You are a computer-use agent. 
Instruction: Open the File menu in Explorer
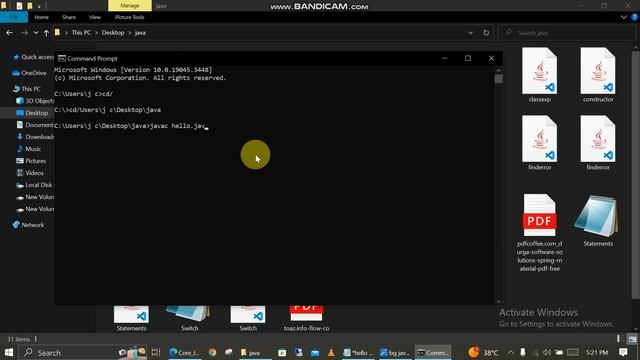14,17
